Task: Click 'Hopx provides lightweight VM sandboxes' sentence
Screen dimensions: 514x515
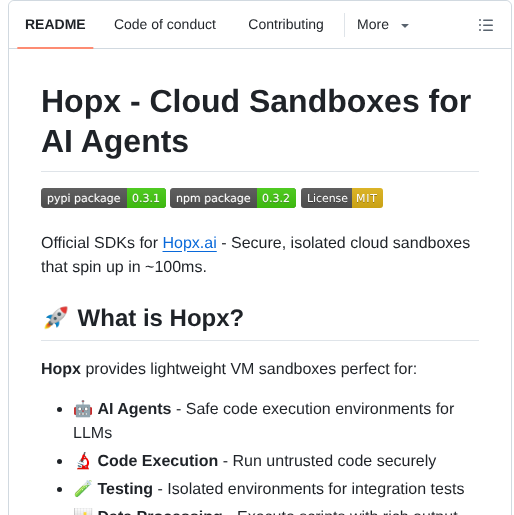Action: click(229, 369)
